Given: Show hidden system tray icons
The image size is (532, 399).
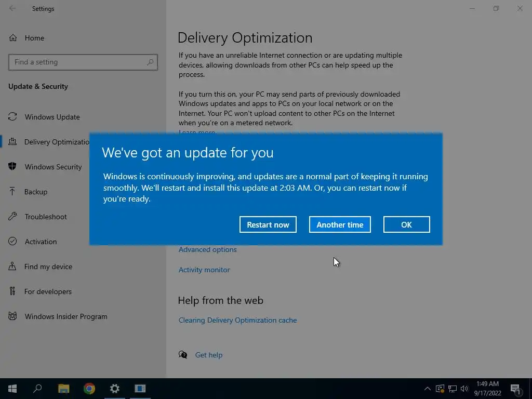Looking at the screenshot, I should tap(428, 389).
